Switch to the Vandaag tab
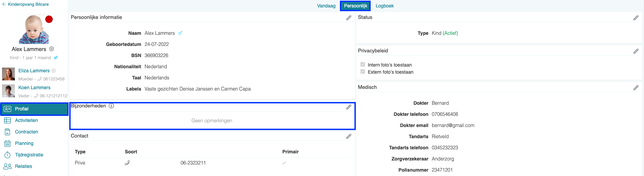Screen dimensions: 644x176 click(x=326, y=6)
